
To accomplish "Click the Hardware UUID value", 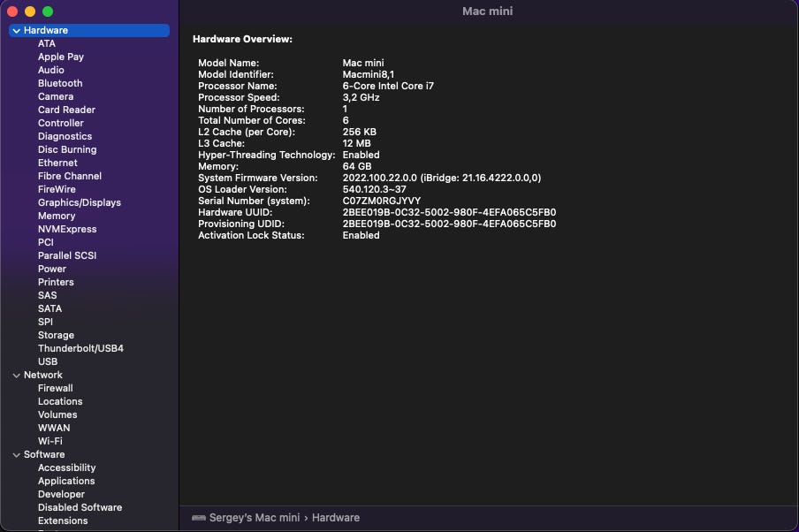I will [449, 212].
